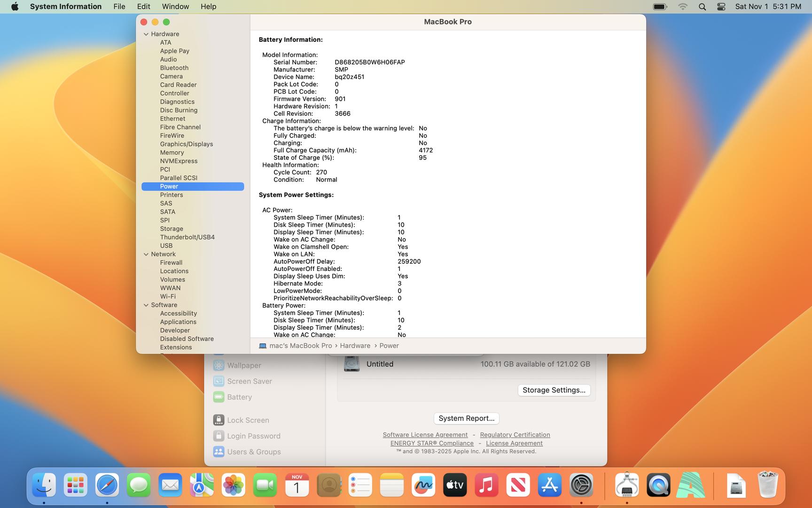This screenshot has height=508, width=812.
Task: Select Graphics/Displays in the sidebar
Action: pyautogui.click(x=186, y=144)
